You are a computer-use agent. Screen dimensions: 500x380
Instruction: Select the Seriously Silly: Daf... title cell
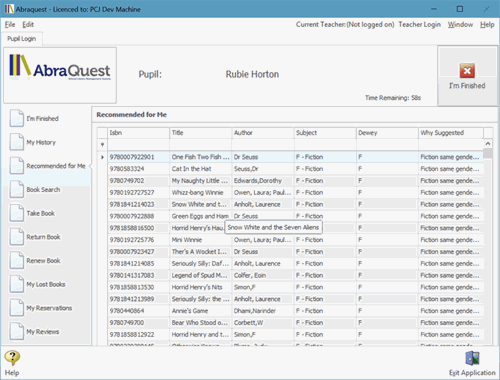(x=201, y=263)
